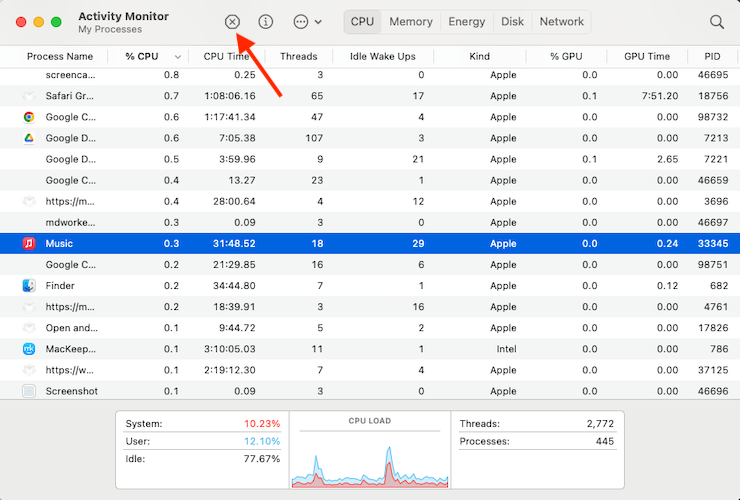Sort by CPU Time column header
740x500 pixels.
(226, 56)
